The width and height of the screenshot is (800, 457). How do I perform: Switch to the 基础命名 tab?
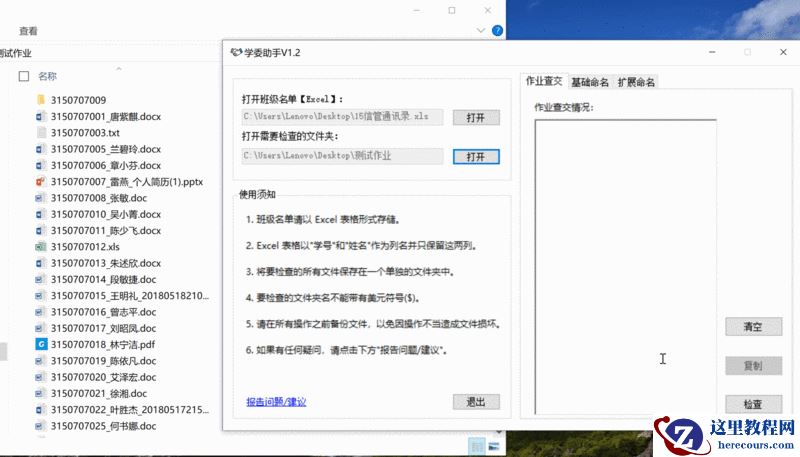coord(590,82)
